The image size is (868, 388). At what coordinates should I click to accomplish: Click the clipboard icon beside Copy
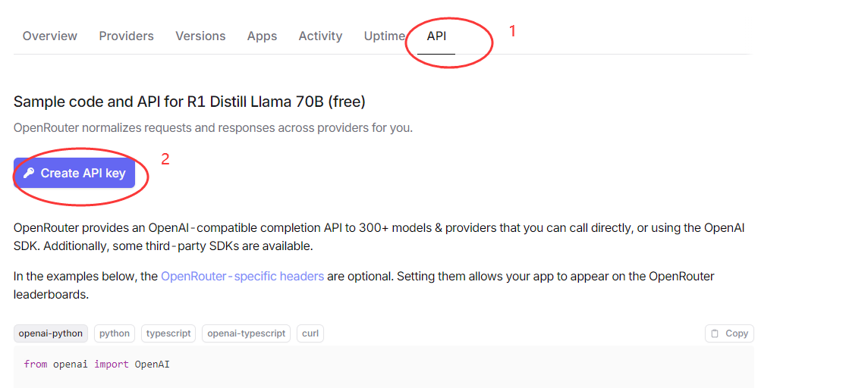click(x=715, y=333)
